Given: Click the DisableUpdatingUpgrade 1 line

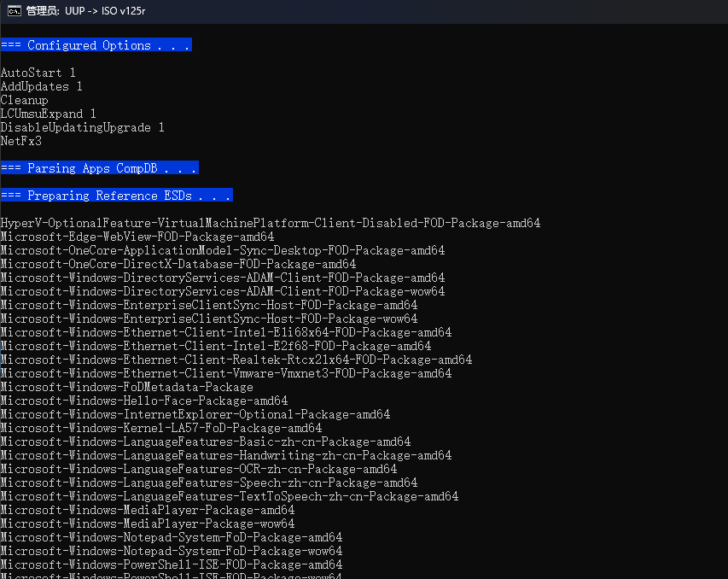Looking at the screenshot, I should point(83,127).
